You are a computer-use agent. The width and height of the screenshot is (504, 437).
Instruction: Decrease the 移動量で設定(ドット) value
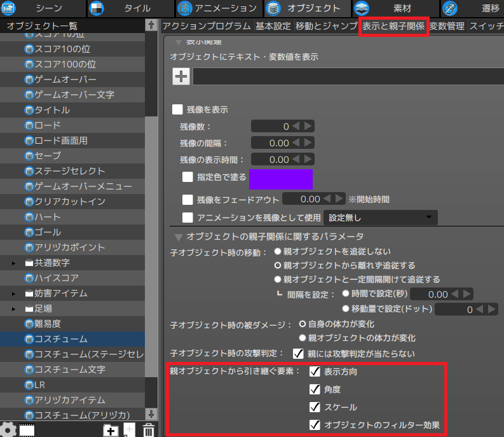[x=480, y=309]
